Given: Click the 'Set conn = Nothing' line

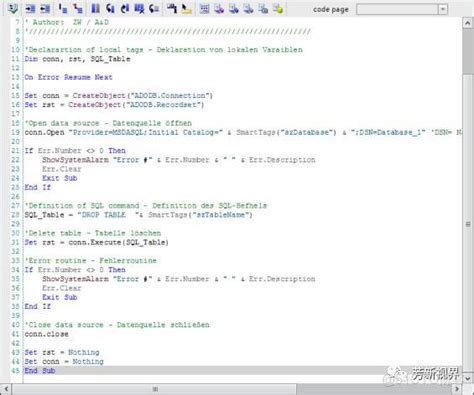Looking at the screenshot, I should 64,361.
